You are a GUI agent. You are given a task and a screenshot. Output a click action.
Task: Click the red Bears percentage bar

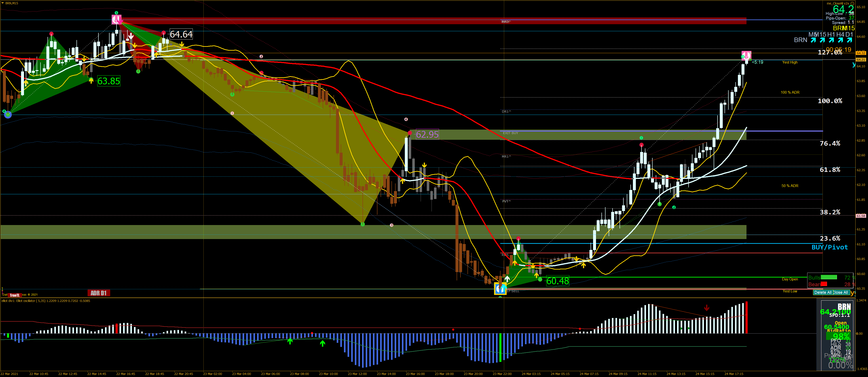(824, 284)
